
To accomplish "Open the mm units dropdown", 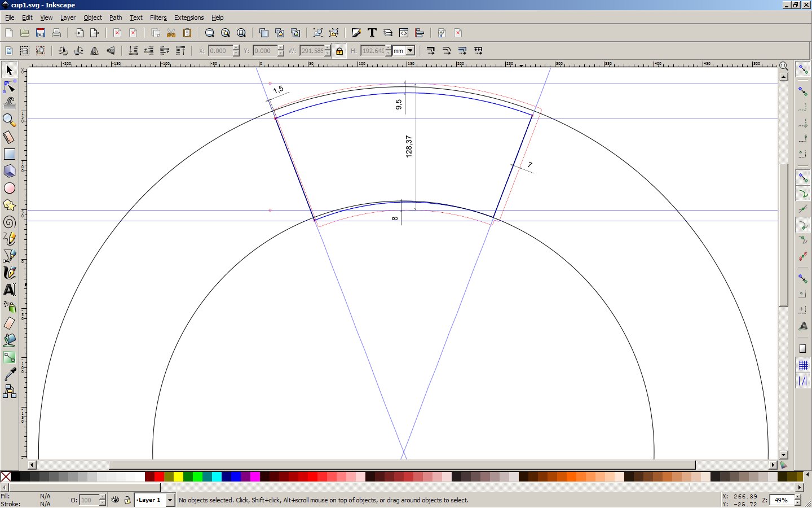I will pyautogui.click(x=410, y=51).
